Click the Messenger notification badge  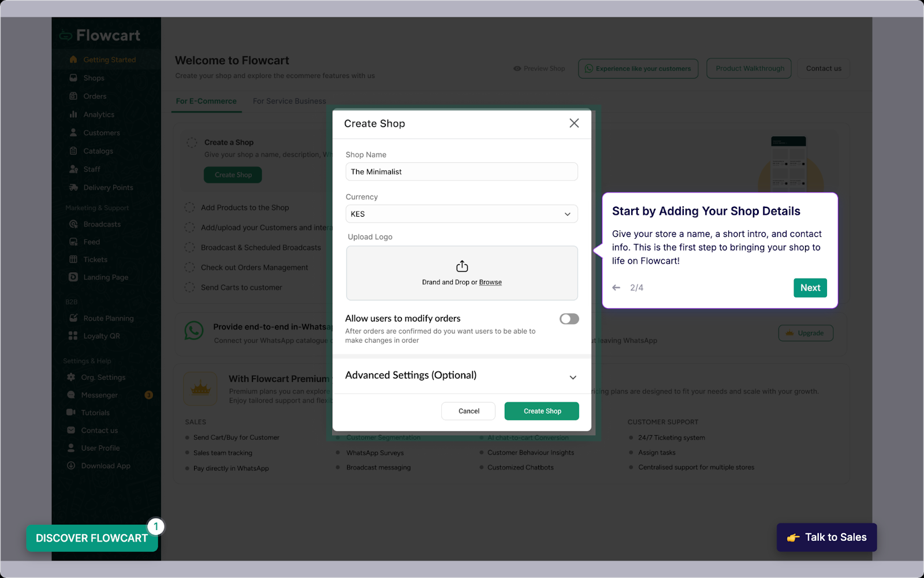coord(149,395)
